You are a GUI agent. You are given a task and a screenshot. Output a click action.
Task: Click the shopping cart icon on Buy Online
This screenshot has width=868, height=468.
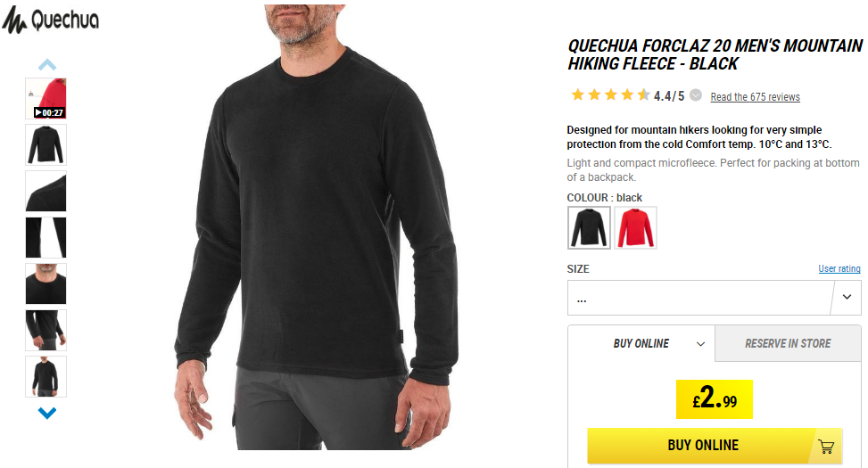coord(826,446)
